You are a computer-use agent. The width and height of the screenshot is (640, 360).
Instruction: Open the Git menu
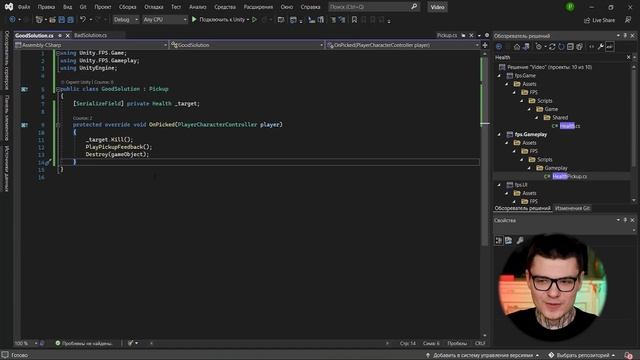click(x=83, y=7)
